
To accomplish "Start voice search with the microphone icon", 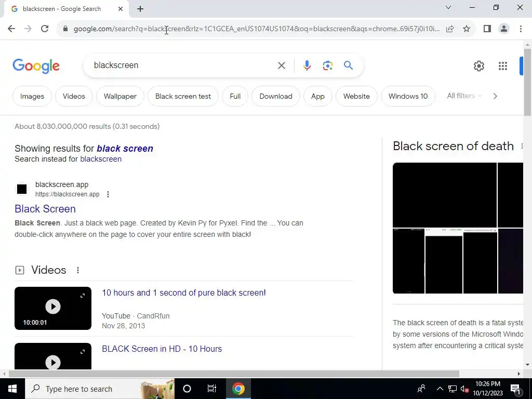I will coord(307,65).
